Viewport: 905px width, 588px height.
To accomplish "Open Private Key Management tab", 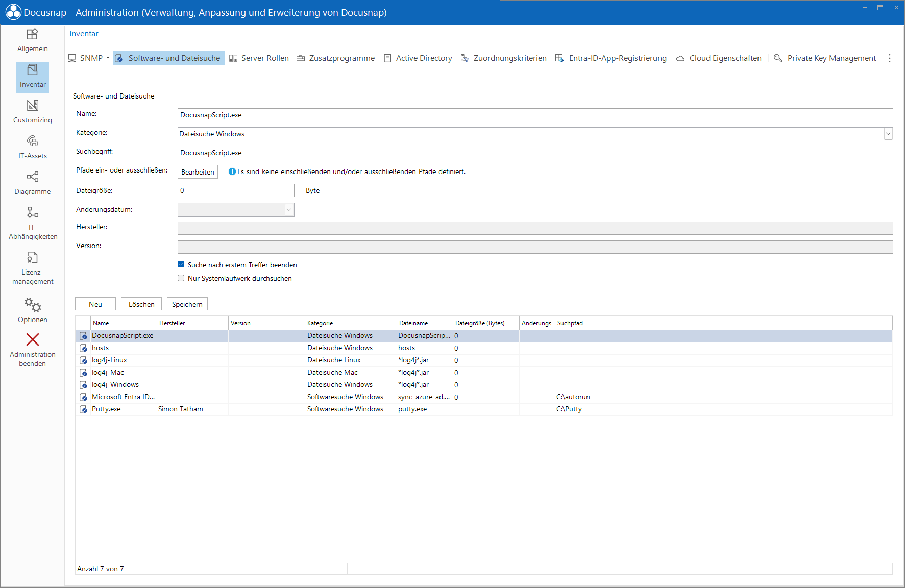I will (825, 58).
